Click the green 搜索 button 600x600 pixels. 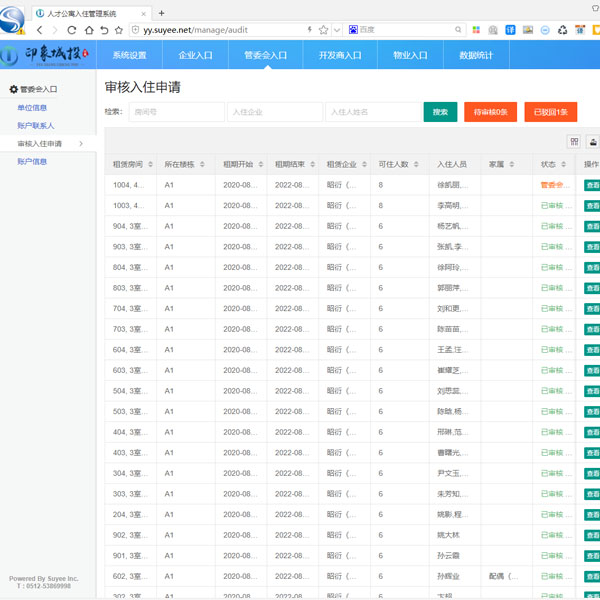tap(440, 112)
